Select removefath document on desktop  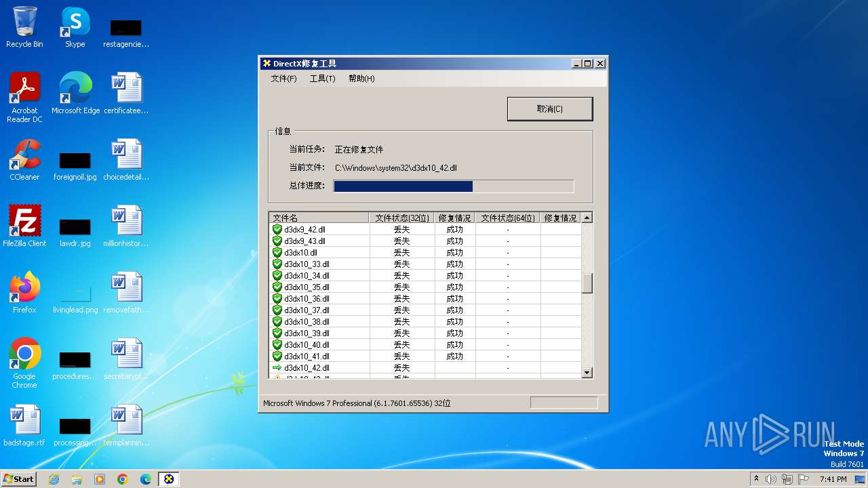[x=126, y=293]
